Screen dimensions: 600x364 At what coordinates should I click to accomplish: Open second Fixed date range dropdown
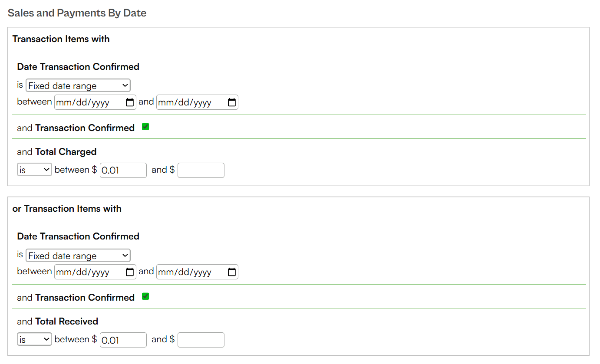click(78, 256)
